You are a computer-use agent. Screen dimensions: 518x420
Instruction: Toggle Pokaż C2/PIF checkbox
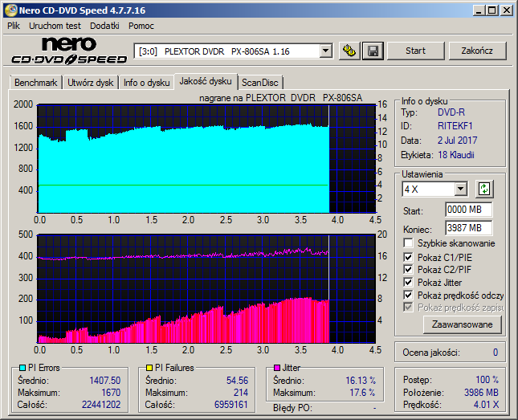click(408, 269)
